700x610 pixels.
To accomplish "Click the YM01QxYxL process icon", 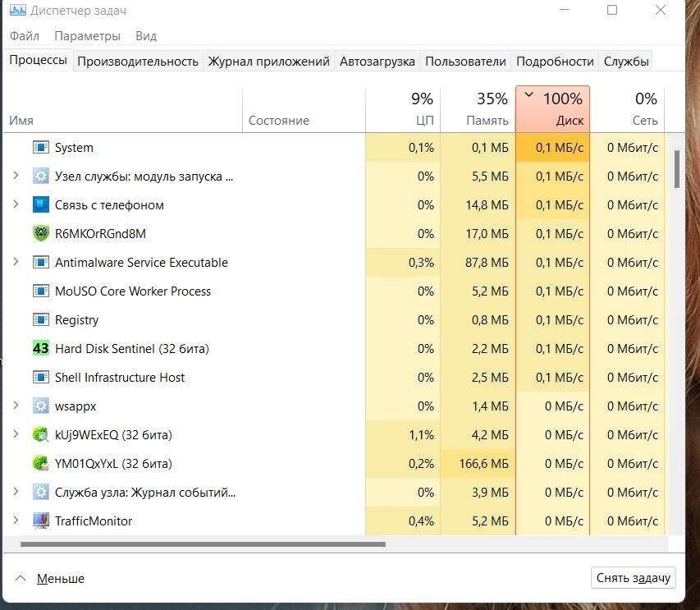I will tap(41, 464).
